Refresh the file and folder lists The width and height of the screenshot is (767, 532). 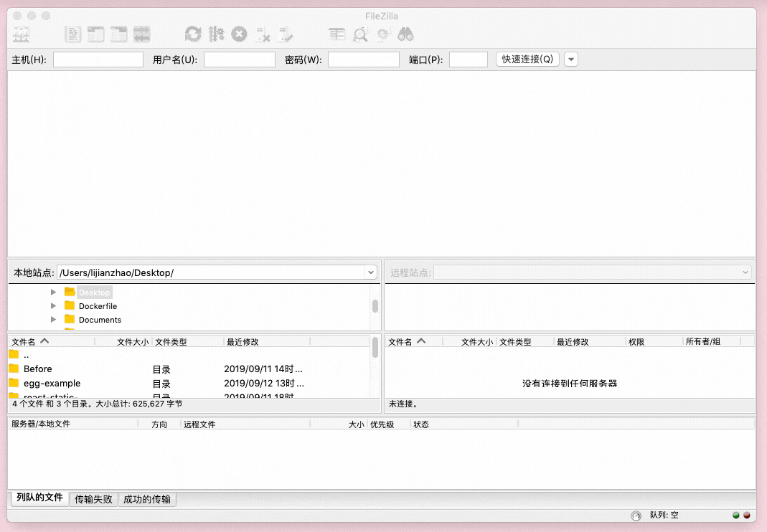coord(192,34)
